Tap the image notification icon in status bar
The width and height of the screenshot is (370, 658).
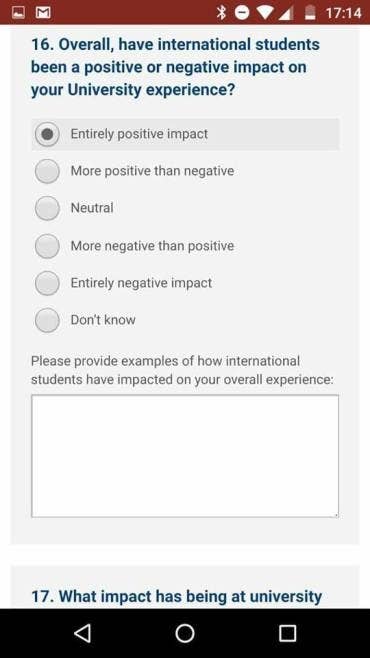[18, 13]
